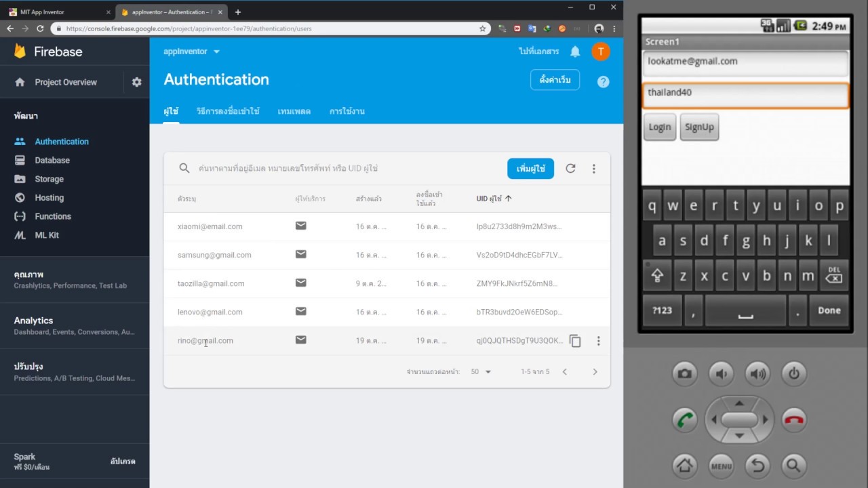868x488 pixels.
Task: Select the lenovo@gmail.com user row
Action: coord(387,312)
